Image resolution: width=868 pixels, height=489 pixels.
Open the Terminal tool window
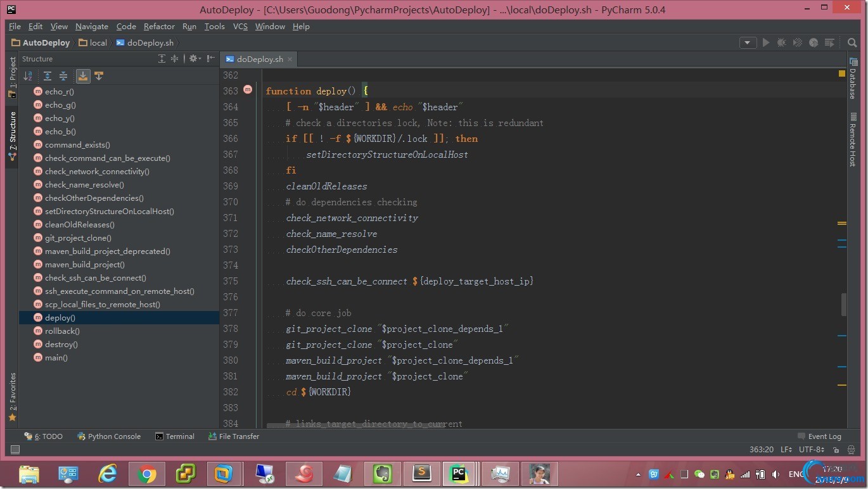pos(175,436)
